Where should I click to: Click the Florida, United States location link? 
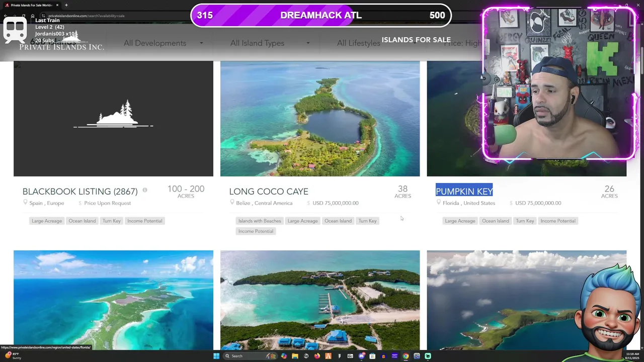(x=469, y=203)
